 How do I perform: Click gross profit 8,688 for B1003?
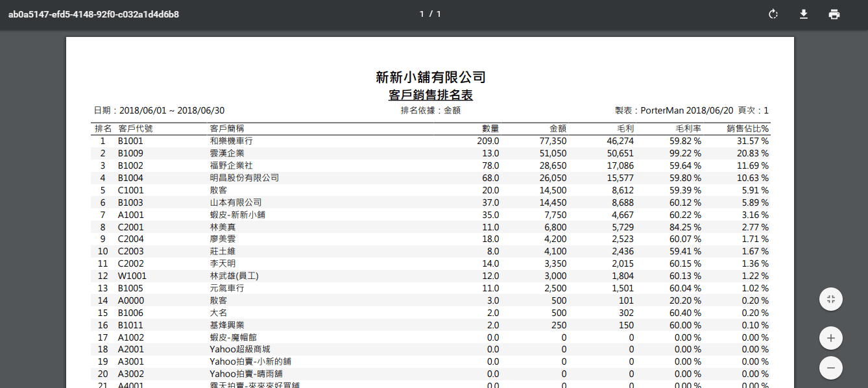623,202
